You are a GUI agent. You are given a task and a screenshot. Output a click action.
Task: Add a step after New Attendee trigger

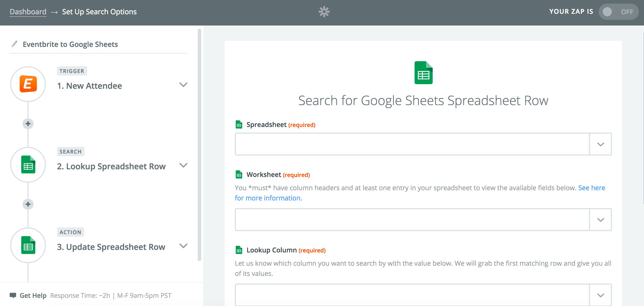pyautogui.click(x=28, y=124)
